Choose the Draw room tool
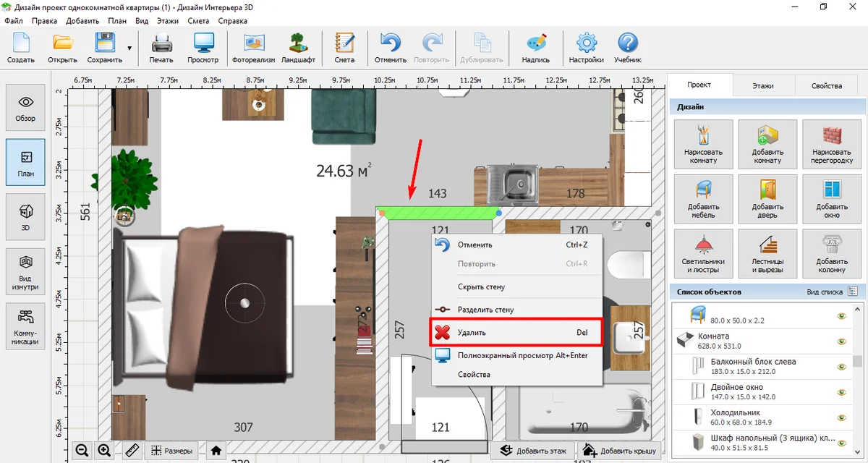Image resolution: width=868 pixels, height=463 pixels. coord(702,145)
